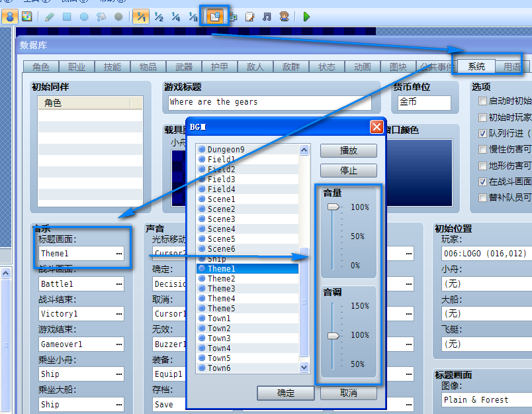Select the region editing mode icon
Viewport: 532px width, 414px height.
[27, 17]
